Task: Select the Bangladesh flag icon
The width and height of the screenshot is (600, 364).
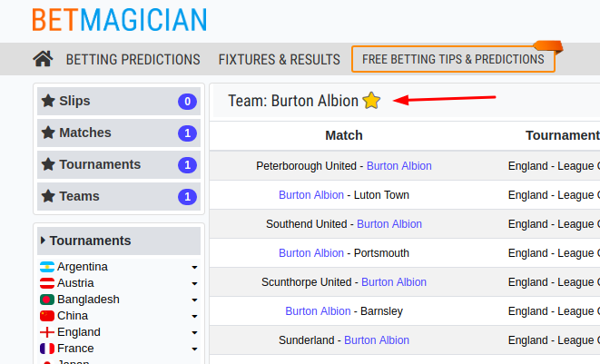Action: pyautogui.click(x=47, y=300)
